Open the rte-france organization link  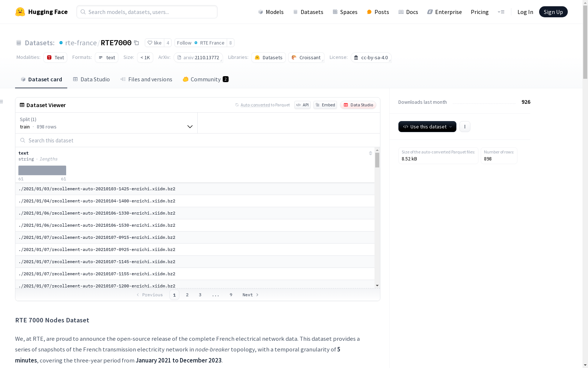point(81,43)
